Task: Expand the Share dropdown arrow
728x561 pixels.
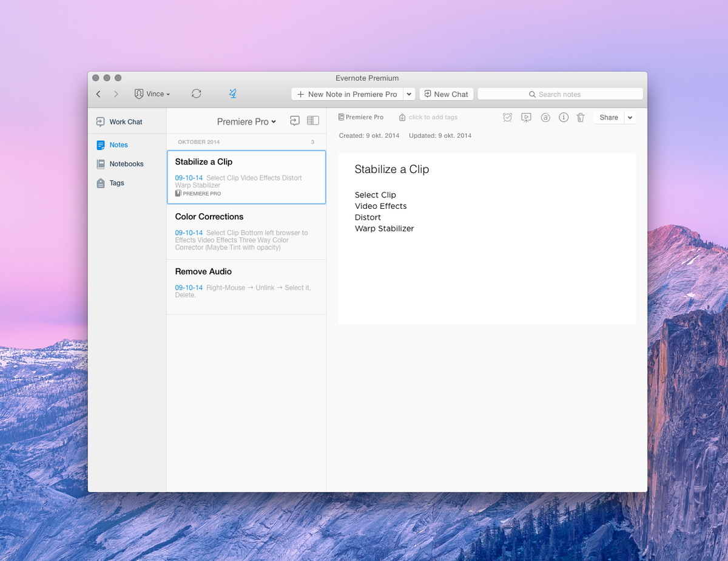Action: [x=630, y=118]
